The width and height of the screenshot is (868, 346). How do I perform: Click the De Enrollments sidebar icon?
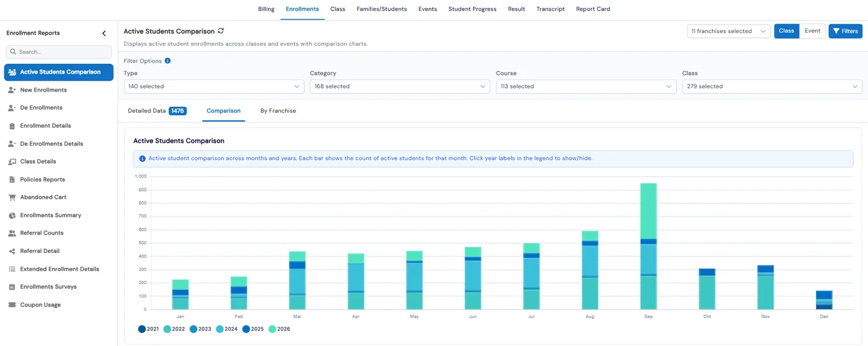click(12, 108)
